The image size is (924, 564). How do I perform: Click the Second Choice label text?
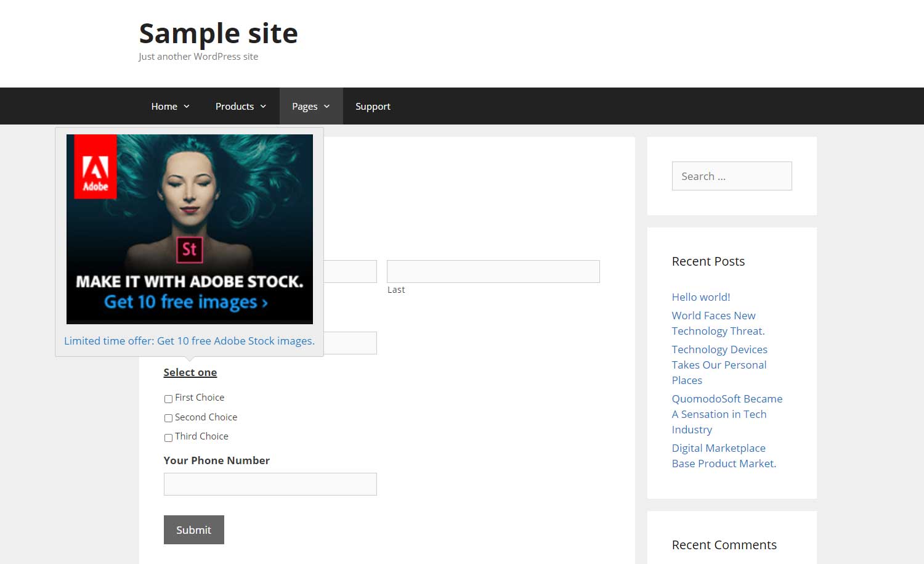pos(206,417)
